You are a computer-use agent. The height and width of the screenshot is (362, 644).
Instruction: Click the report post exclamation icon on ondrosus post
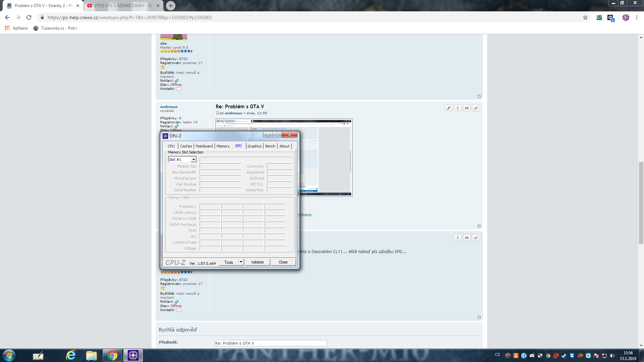click(458, 108)
